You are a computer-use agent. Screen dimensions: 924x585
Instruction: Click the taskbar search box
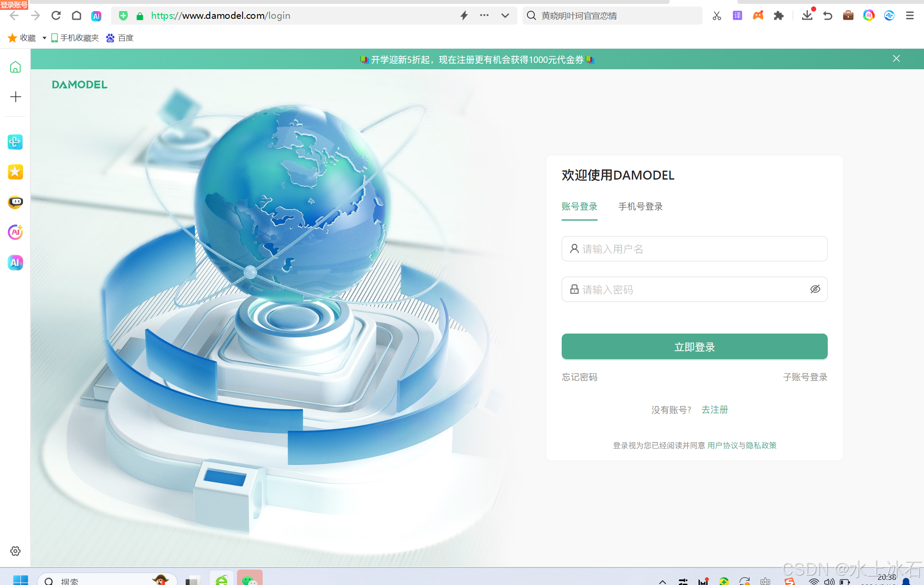pos(107,580)
